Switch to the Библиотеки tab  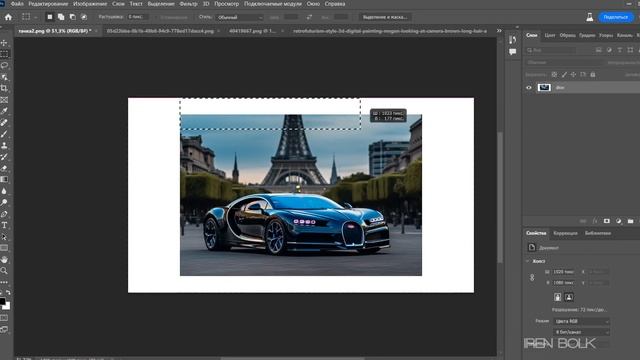coord(598,233)
